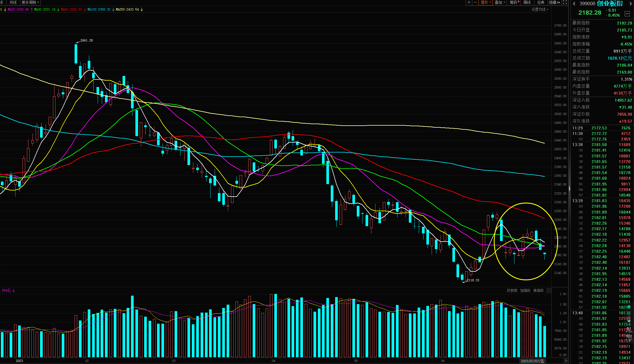Image resolution: width=634 pixels, height=364 pixels.
Task: Go to next stock with right arrow
Action: [x=630, y=4]
